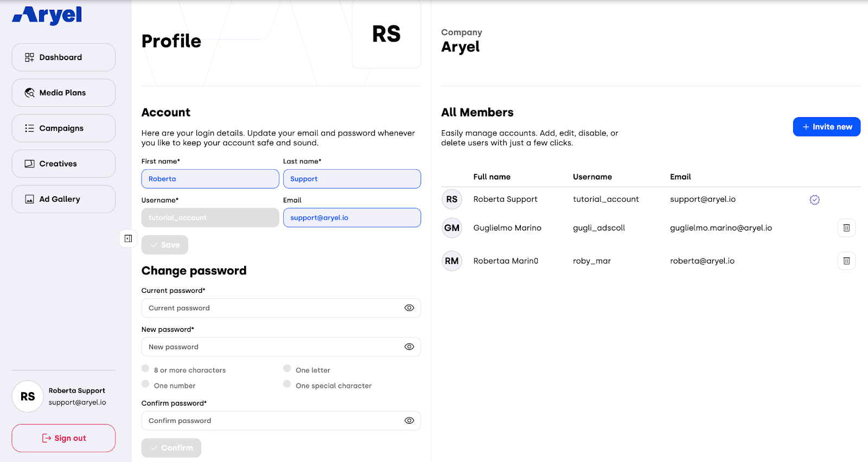Focus the Current password field
This screenshot has width=868, height=462.
[x=281, y=308]
